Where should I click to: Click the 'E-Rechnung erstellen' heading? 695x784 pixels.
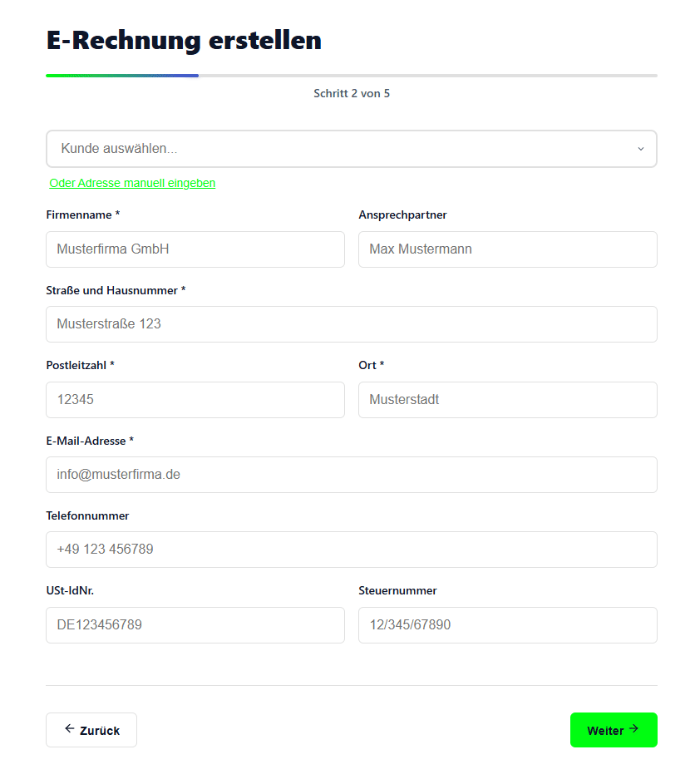click(185, 40)
